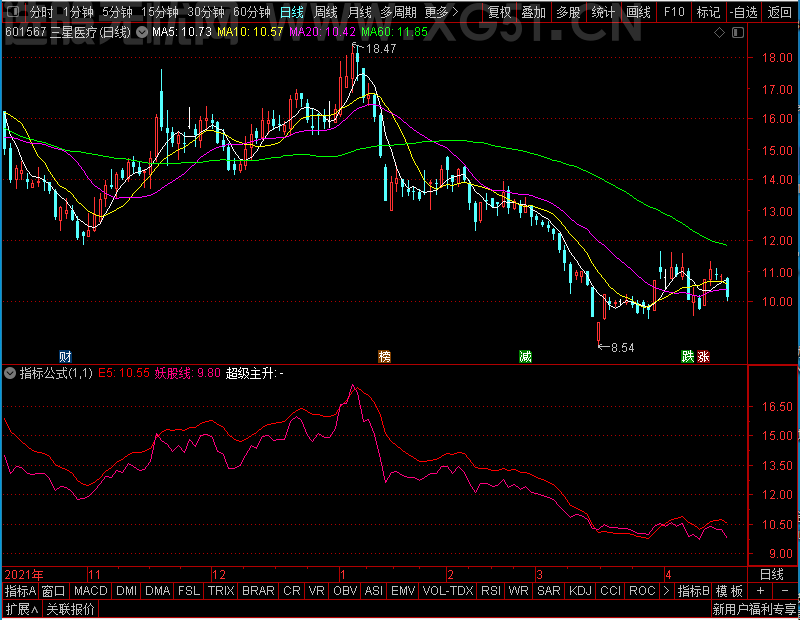Expand the 指标公式 indicator dropdown arrow
This screenshot has width=800, height=620.
[x=10, y=373]
